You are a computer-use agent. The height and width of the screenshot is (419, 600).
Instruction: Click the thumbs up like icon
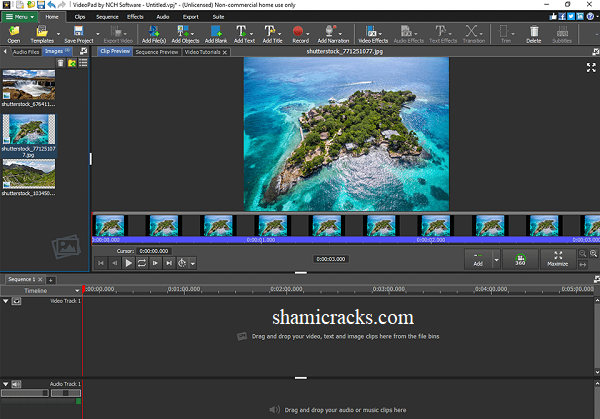553,16
